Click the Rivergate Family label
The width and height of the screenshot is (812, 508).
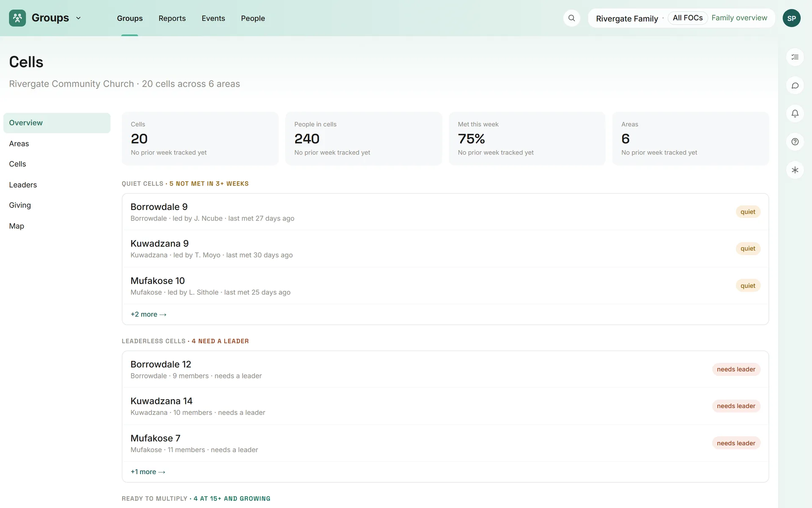627,19
